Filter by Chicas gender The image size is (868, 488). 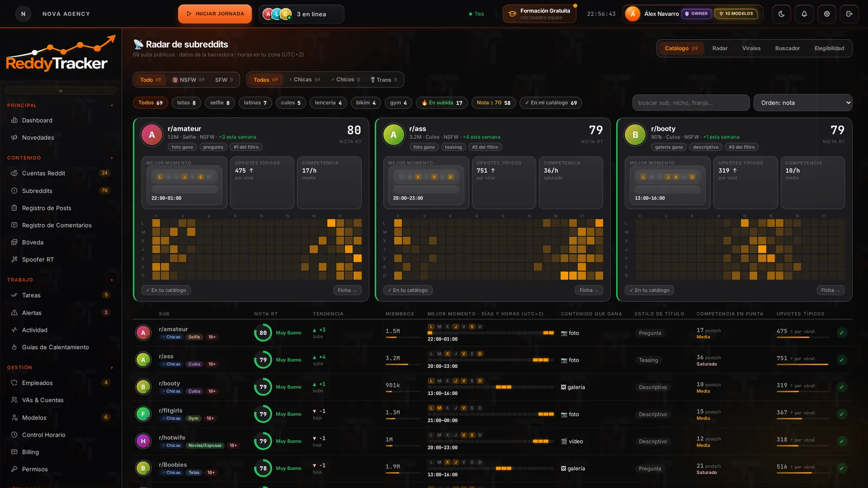[304, 80]
